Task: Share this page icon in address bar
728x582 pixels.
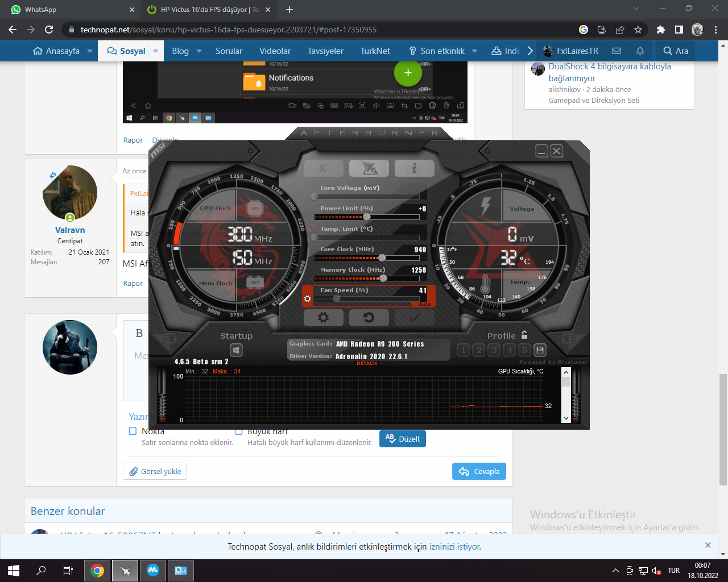Action: [x=620, y=30]
